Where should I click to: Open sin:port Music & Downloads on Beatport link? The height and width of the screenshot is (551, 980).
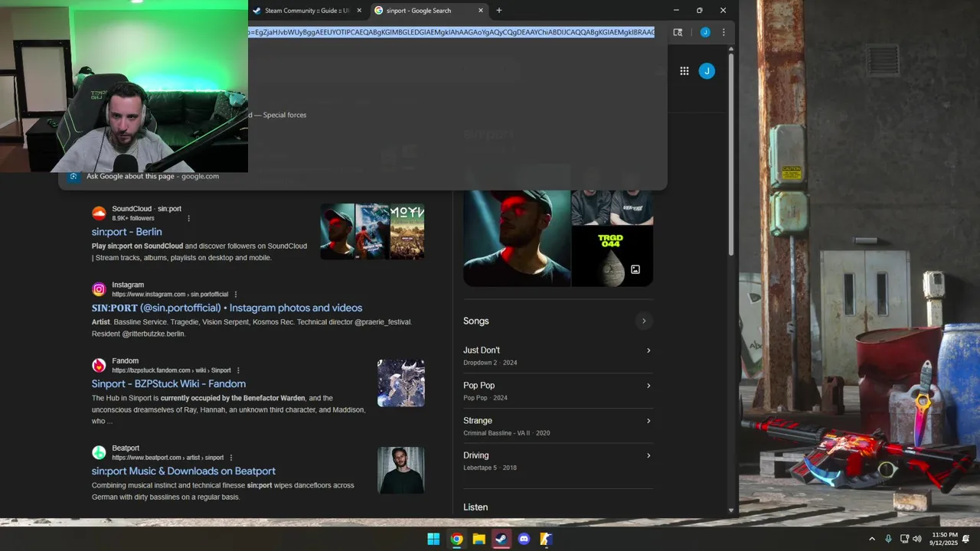click(x=184, y=471)
